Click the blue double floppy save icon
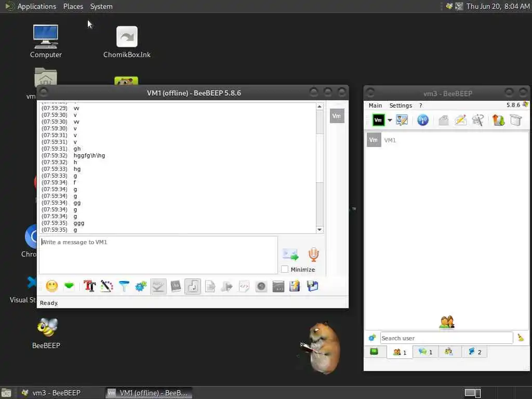 click(x=312, y=286)
